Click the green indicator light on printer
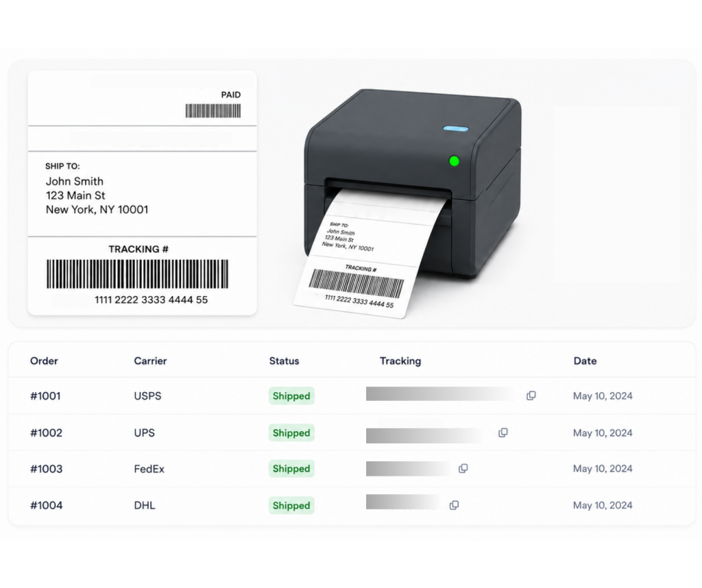The height and width of the screenshot is (588, 702). (x=454, y=161)
